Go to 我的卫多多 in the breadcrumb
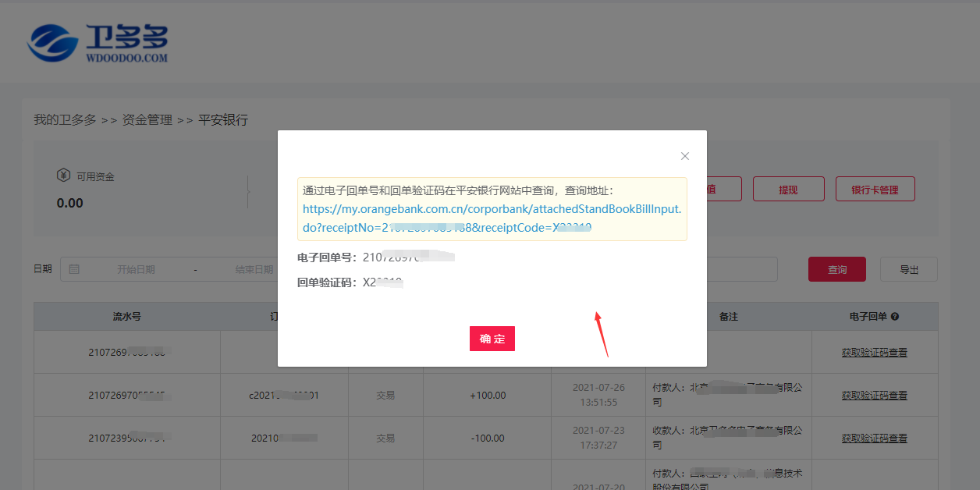The width and height of the screenshot is (980, 490). (65, 120)
